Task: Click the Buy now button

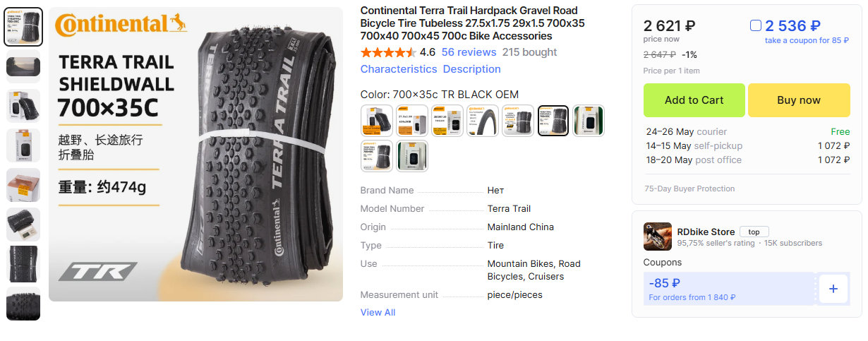Action: (799, 100)
